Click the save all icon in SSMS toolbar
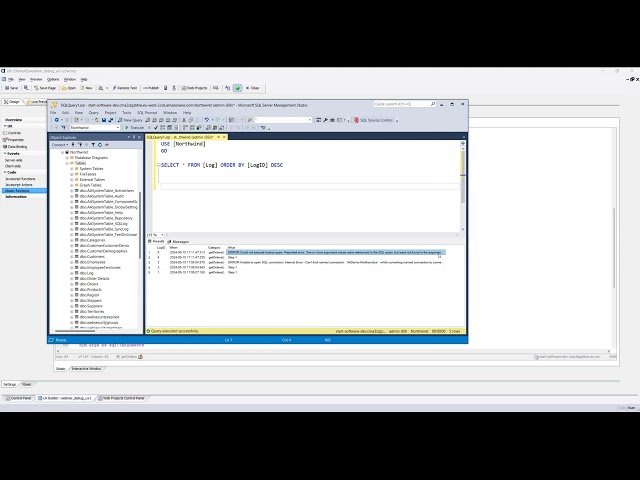Image resolution: width=640 pixels, height=480 pixels. point(111,120)
